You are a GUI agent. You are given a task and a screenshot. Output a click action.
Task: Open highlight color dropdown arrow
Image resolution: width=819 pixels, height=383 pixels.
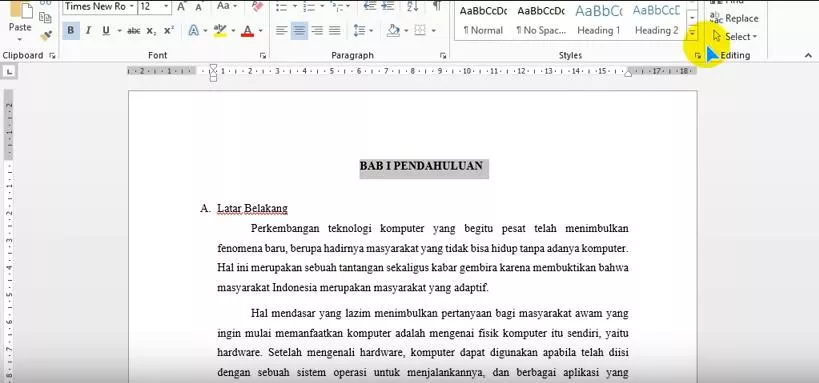pos(233,31)
